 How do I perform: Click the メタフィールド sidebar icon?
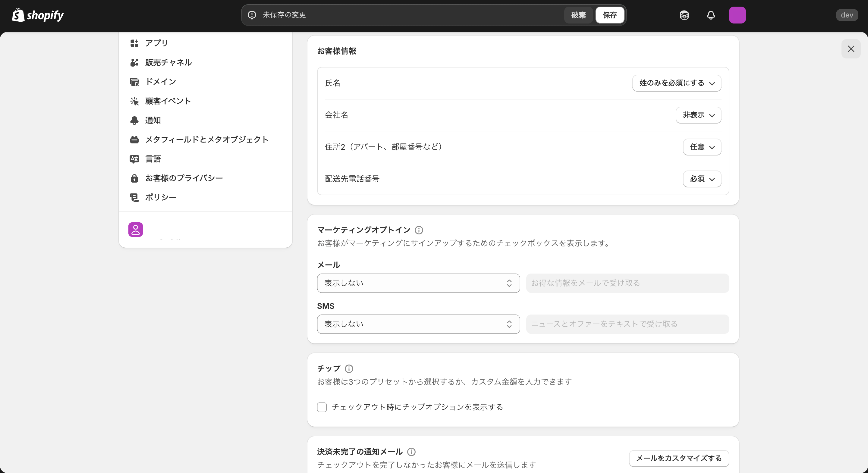point(134,139)
